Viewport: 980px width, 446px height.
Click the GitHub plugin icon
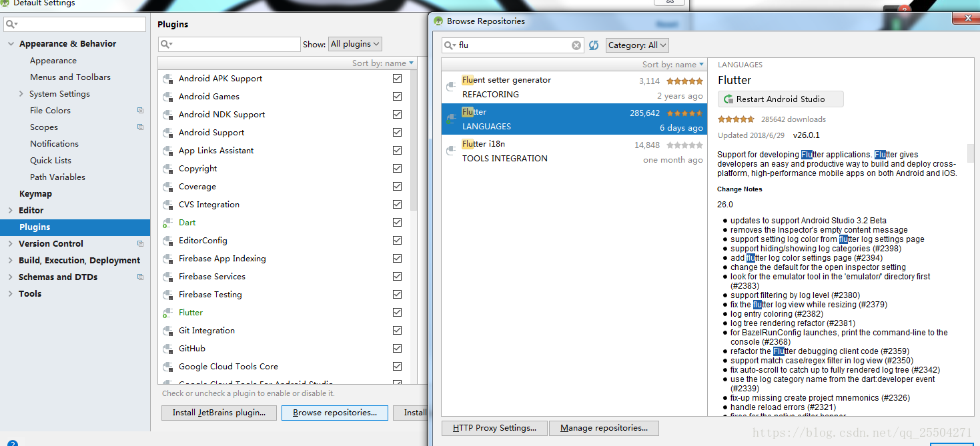tap(168, 349)
